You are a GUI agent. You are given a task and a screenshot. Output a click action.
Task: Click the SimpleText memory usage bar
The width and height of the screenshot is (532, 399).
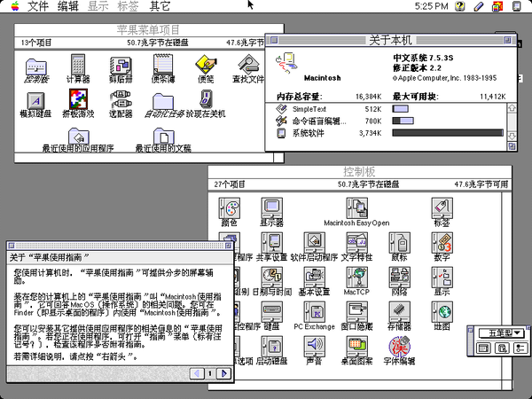coord(400,109)
